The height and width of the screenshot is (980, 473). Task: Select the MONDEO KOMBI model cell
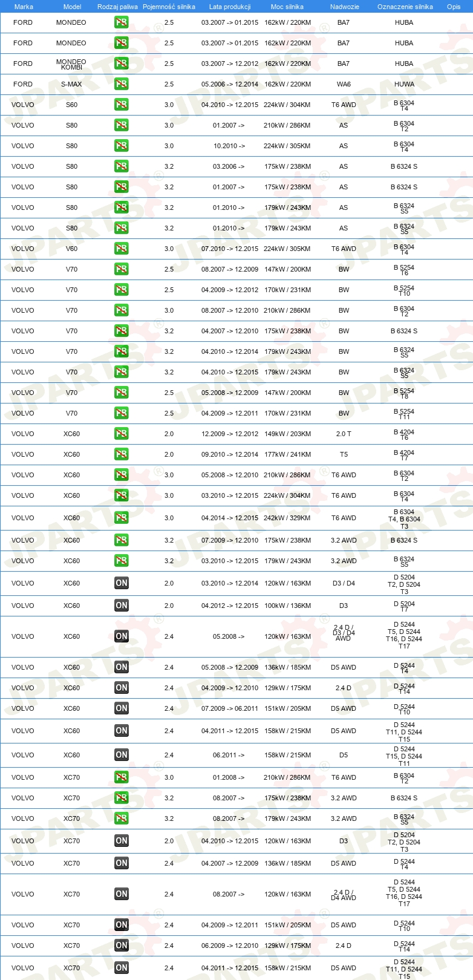pyautogui.click(x=71, y=64)
